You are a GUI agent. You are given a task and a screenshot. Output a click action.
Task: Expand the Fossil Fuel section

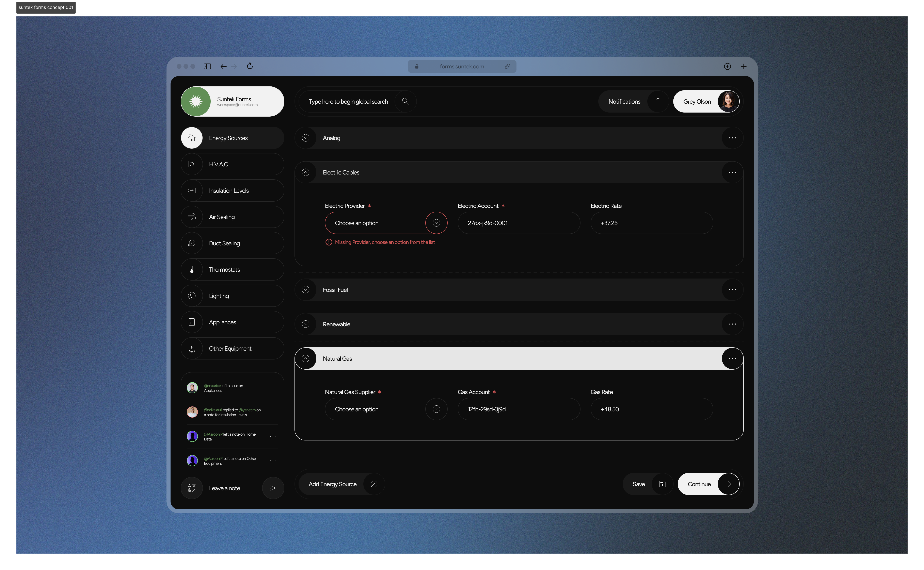pyautogui.click(x=306, y=289)
